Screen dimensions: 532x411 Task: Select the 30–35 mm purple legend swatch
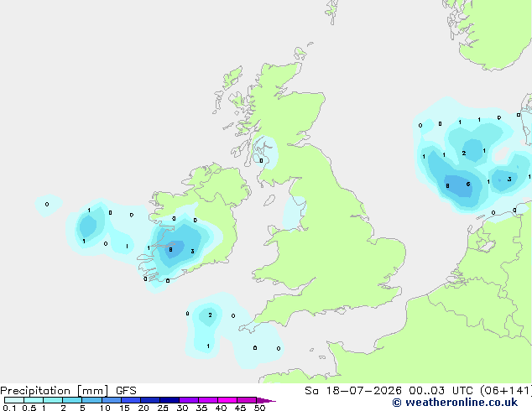coord(189,400)
